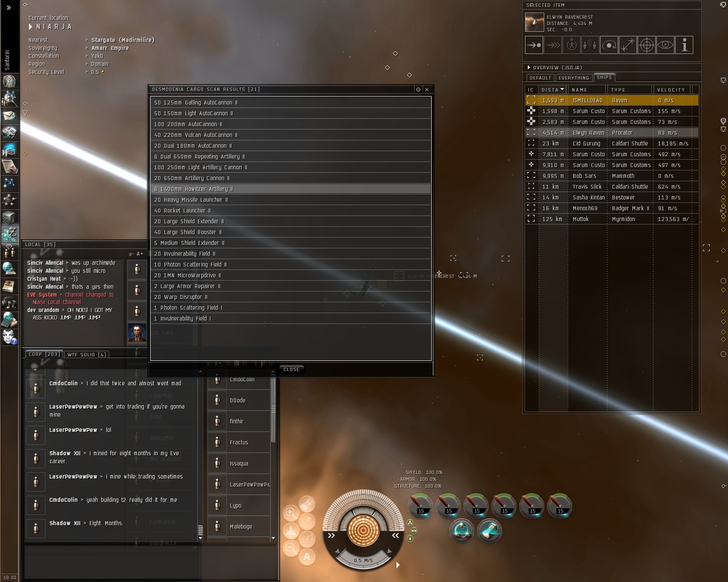The height and width of the screenshot is (582, 728).
Task: Open the star Map icon
Action: (x=9, y=183)
